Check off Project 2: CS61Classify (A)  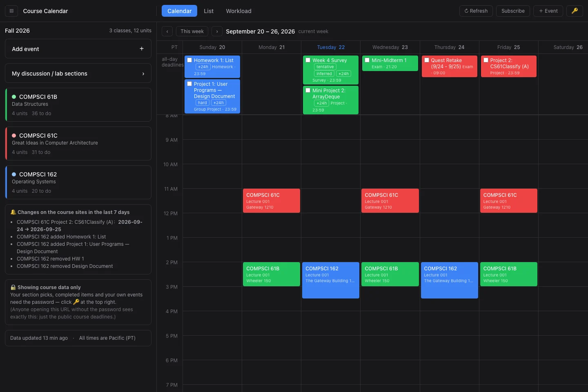pyautogui.click(x=486, y=60)
